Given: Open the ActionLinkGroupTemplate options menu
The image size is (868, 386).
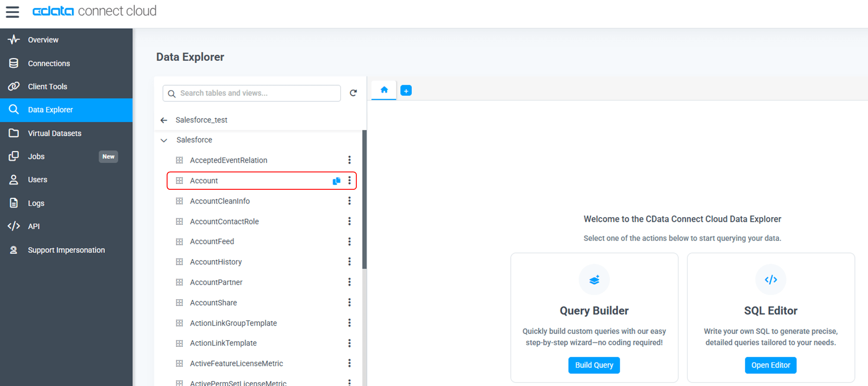Looking at the screenshot, I should click(x=349, y=323).
